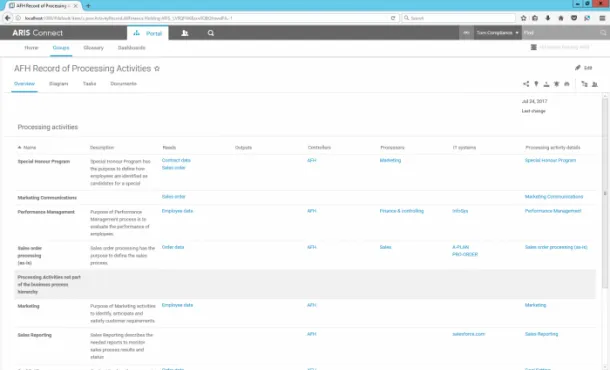Image resolution: width=610 pixels, height=370 pixels.
Task: Click the pin icon in the overview toolbar
Action: click(536, 84)
